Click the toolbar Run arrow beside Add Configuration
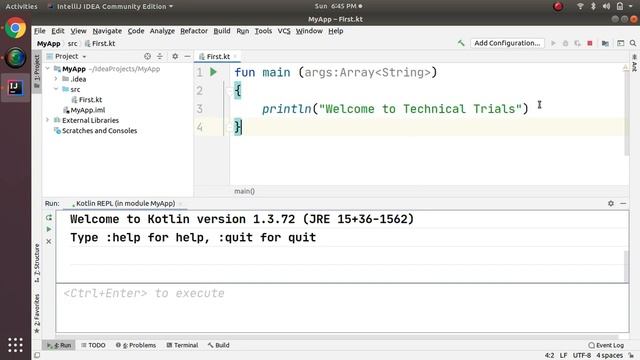The width and height of the screenshot is (640, 360). click(x=553, y=43)
